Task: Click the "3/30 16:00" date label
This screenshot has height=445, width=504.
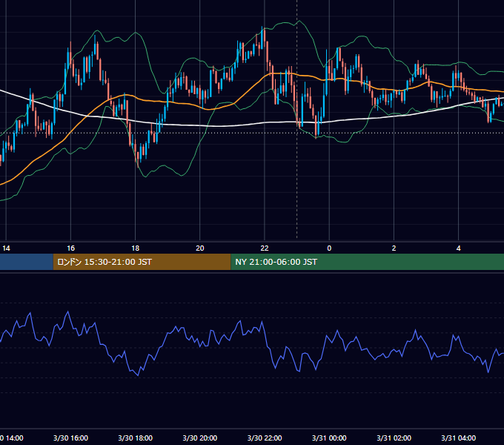Action: [70, 438]
